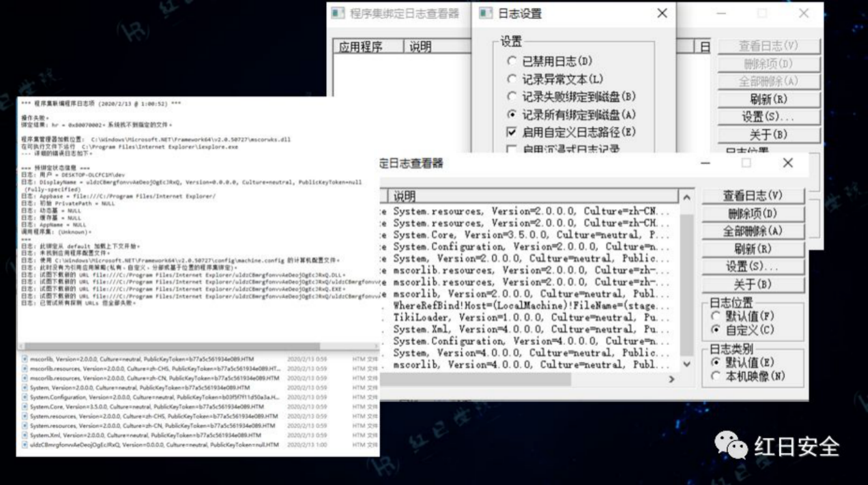Click 应用程序 column header in back window
Image resolution: width=868 pixels, height=485 pixels.
click(x=369, y=47)
